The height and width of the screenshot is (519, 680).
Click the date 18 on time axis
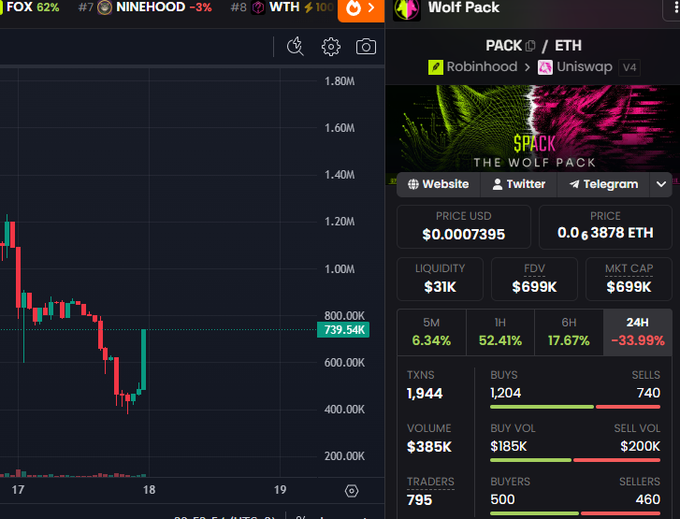pos(149,490)
